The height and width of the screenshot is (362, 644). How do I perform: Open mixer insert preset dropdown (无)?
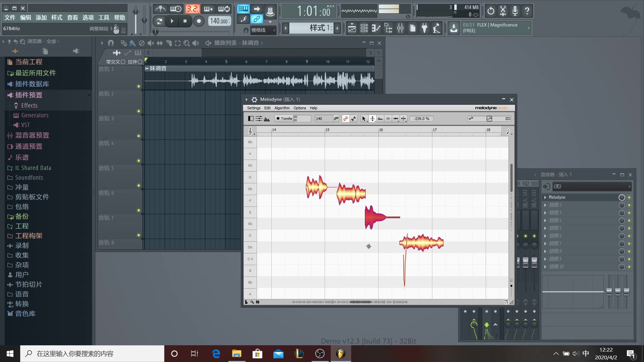point(592,186)
